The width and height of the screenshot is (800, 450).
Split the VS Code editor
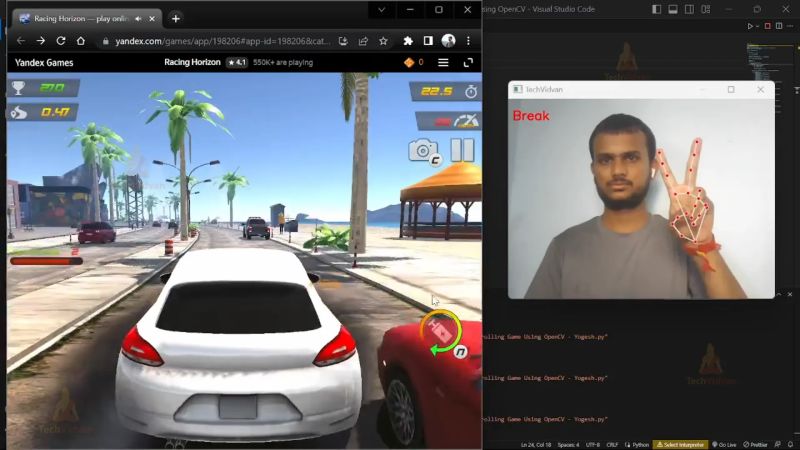(x=779, y=26)
